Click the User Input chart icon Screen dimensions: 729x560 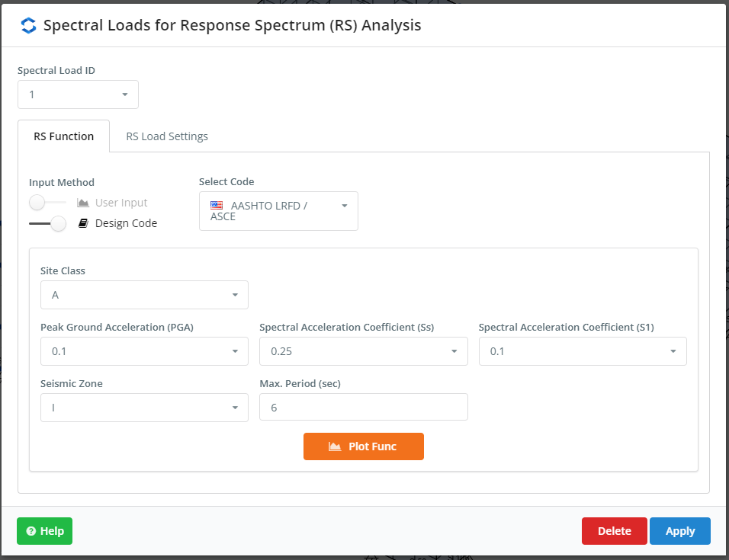tap(83, 203)
